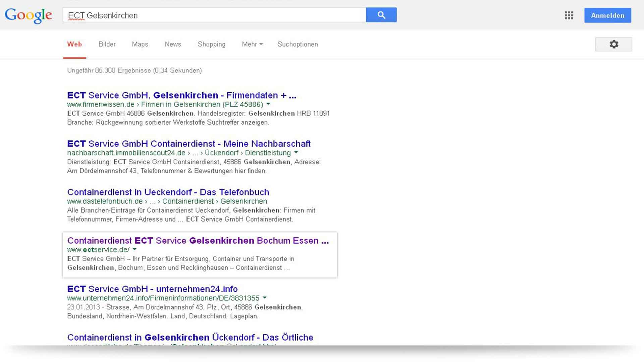Expand arrow next to immobilienscout24 URL
Viewport: 644px width, 362px height.
296,153
